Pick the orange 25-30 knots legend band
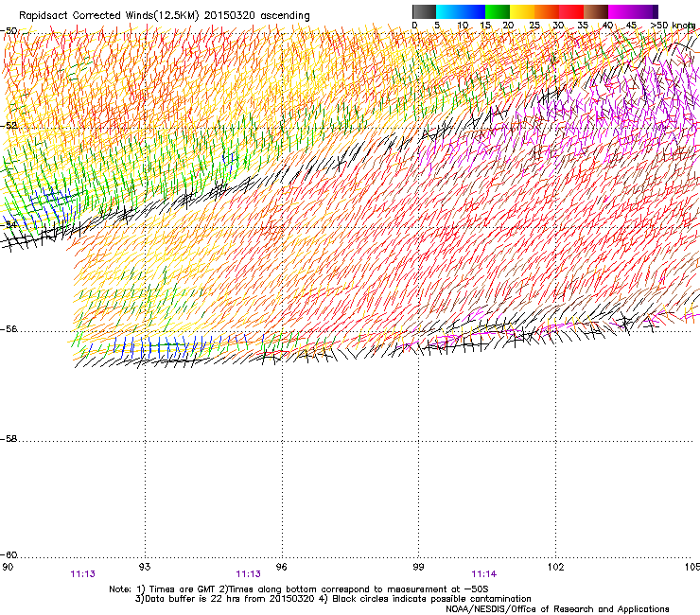This screenshot has height=615, width=700. pos(547,11)
